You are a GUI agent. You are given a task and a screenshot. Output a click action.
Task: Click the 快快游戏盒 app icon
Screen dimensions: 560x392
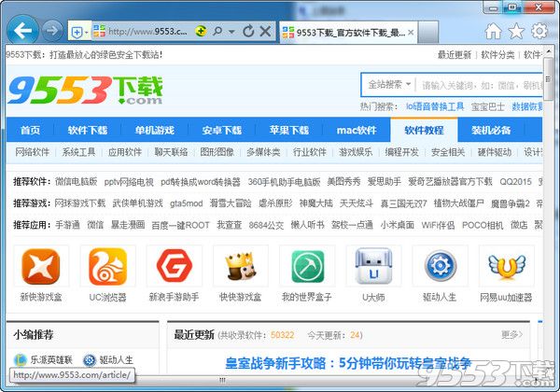coord(241,266)
